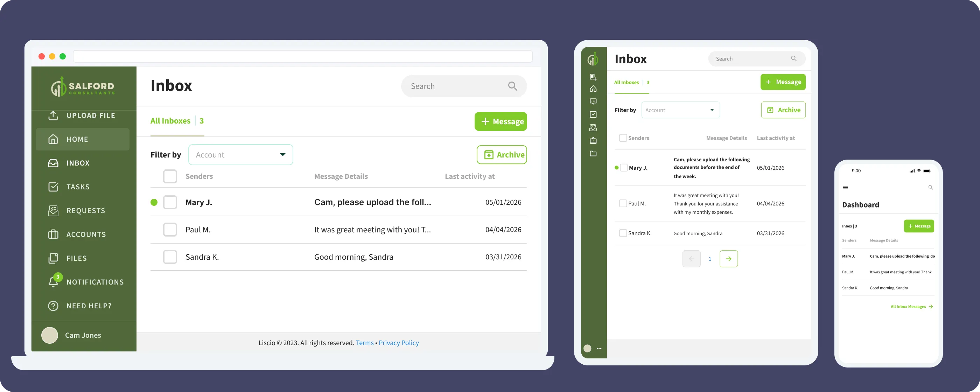Select the All Inboxes tab on laptop
980x392 pixels.
[177, 121]
